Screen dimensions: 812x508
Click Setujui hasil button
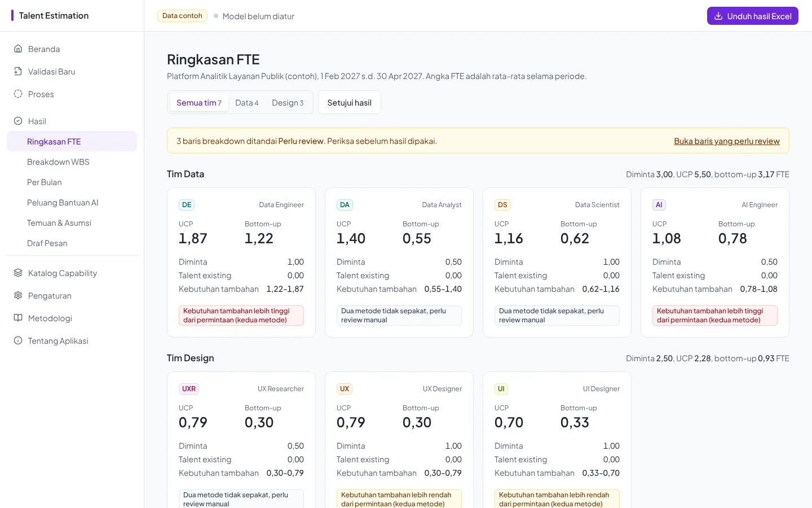350,102
